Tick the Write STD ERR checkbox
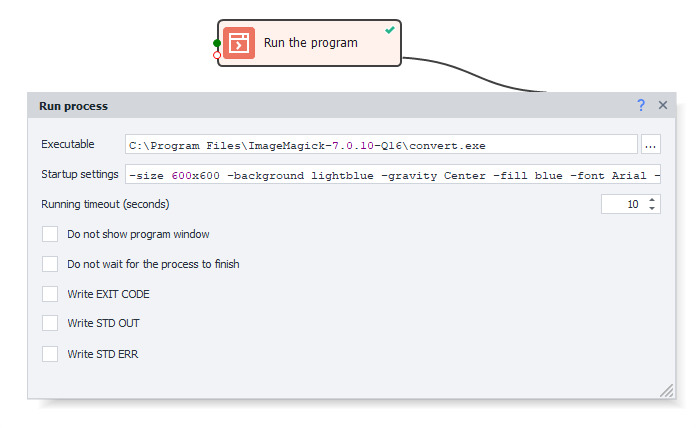Viewport: 696px width, 428px height. pyautogui.click(x=50, y=353)
